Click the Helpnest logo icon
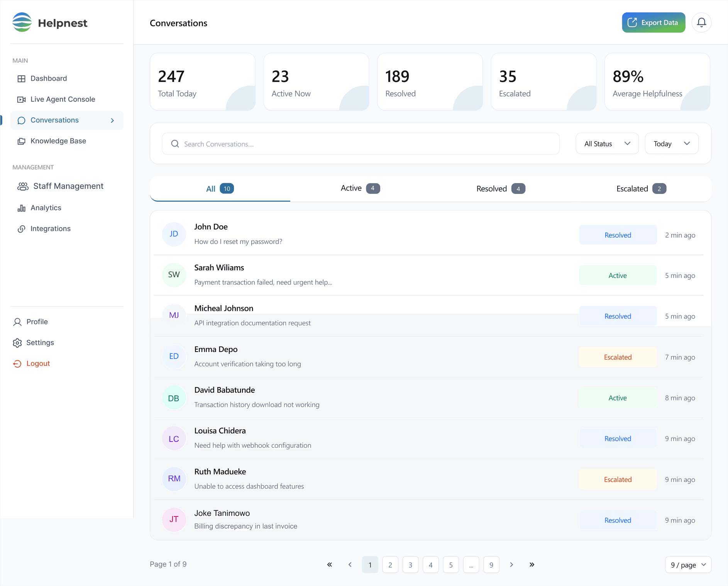 [x=22, y=22]
